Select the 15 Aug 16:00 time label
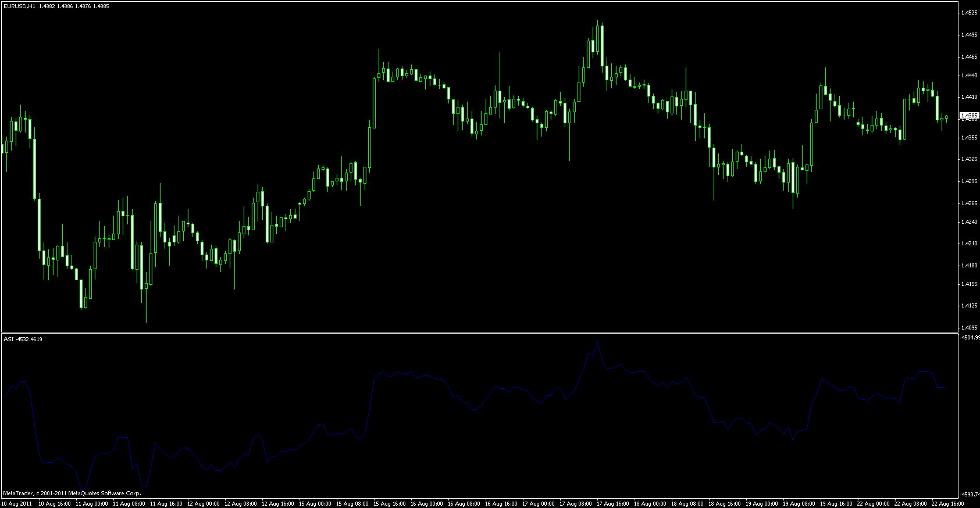980x508 pixels. (390, 503)
